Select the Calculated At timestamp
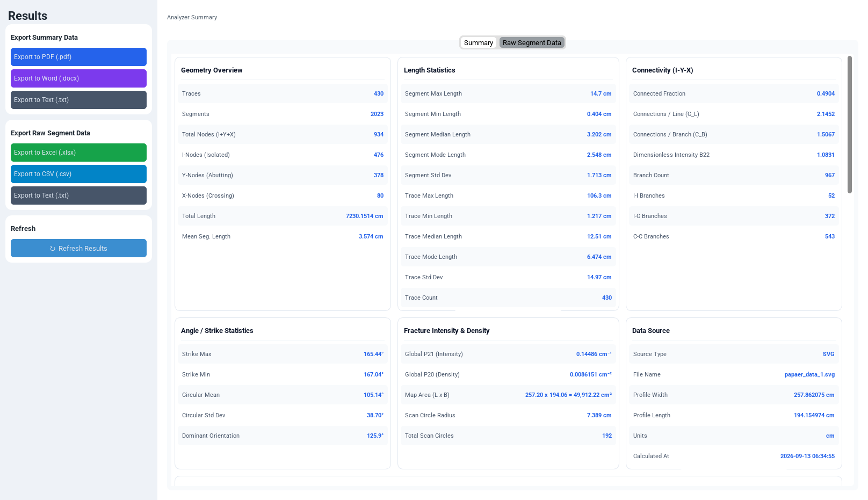 click(808, 456)
